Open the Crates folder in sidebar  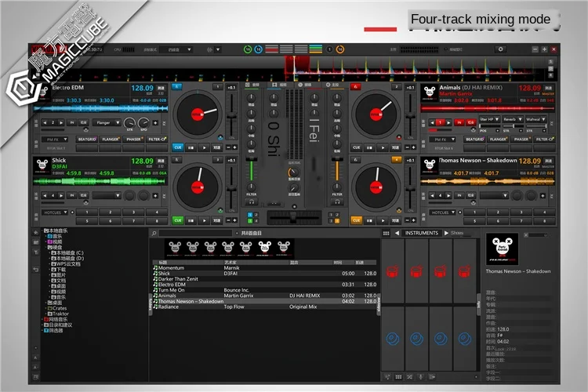pyautogui.click(x=60, y=308)
